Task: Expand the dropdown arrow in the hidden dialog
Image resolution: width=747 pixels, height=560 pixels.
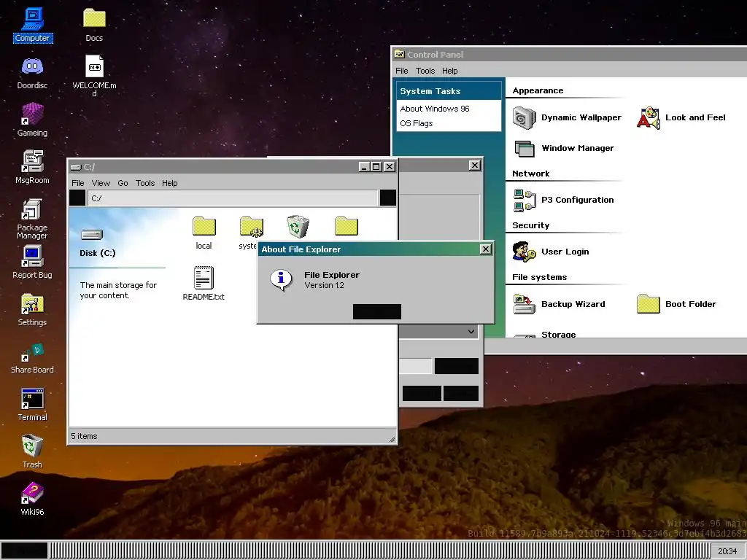Action: 471,332
